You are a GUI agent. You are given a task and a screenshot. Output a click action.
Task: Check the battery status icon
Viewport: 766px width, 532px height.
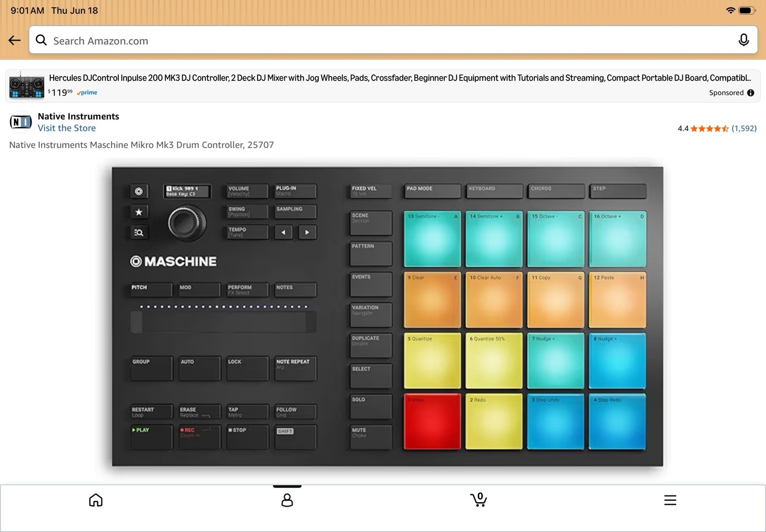747,11
